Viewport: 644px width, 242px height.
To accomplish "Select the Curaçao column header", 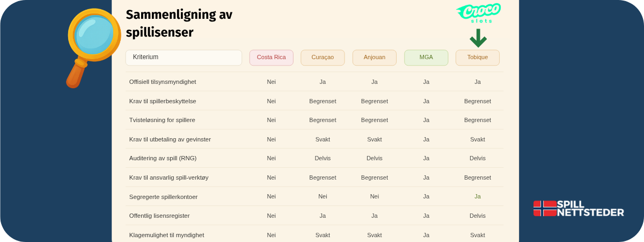I will [x=323, y=58].
